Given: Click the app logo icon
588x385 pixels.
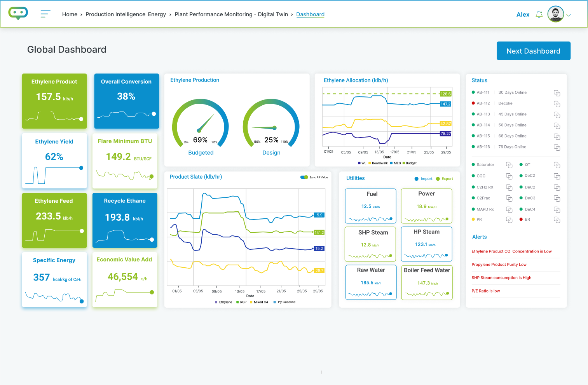Looking at the screenshot, I should coord(18,13).
